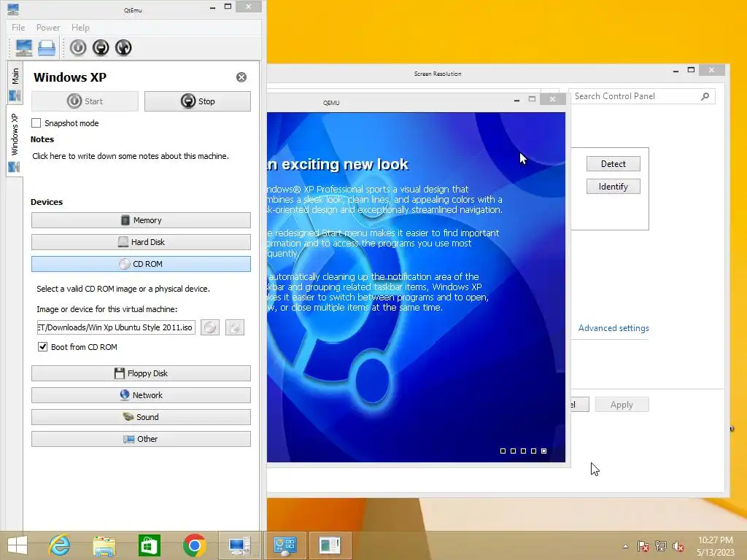Switch to the Control Panel taskbar icon
This screenshot has width=747, height=560.
[x=285, y=545]
